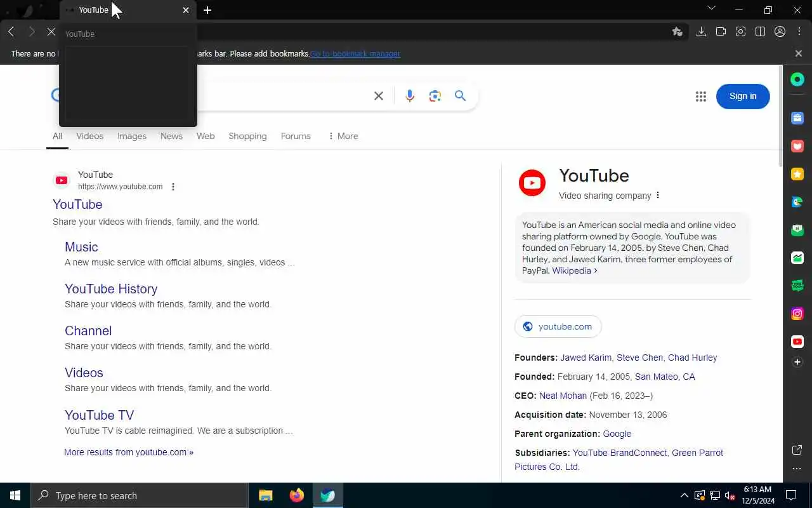This screenshot has height=508, width=812.
Task: Submit search with the magnifier icon
Action: 460,96
